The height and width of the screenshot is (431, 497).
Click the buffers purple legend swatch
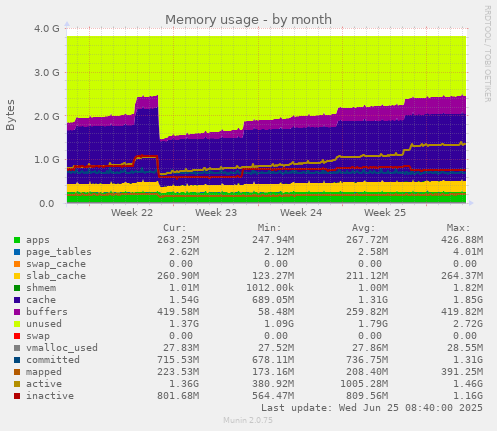(x=17, y=312)
